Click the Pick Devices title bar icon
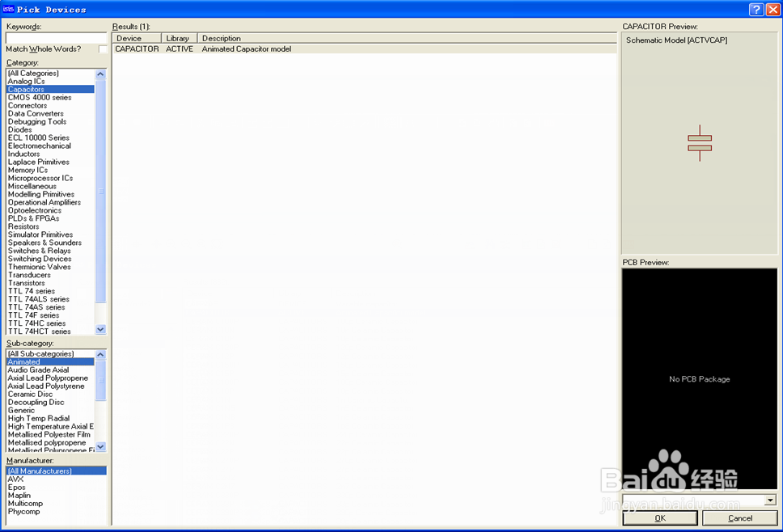 coord(7,8)
